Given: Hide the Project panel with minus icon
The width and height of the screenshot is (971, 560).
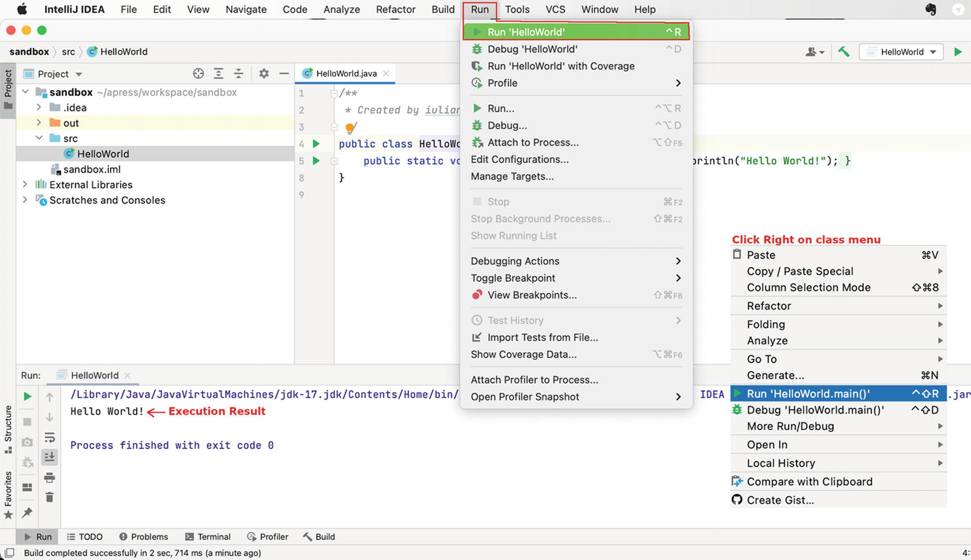Looking at the screenshot, I should (284, 74).
